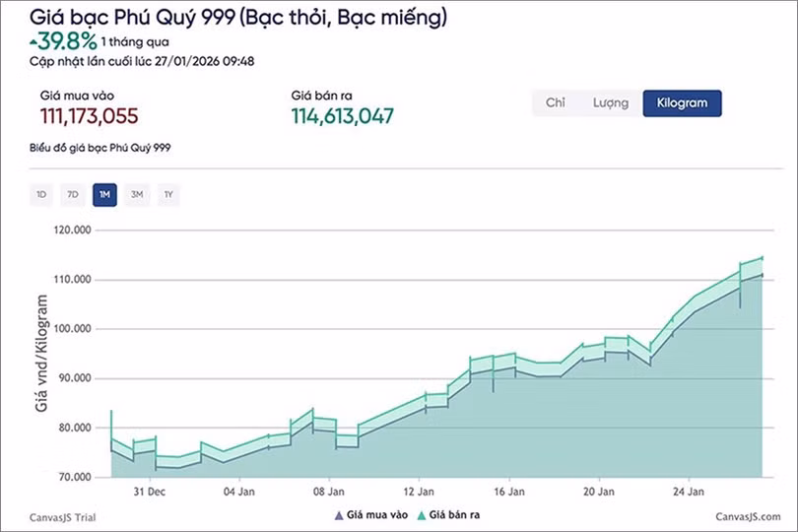Image resolution: width=798 pixels, height=532 pixels.
Task: Open the CanvasJS Trial link
Action: tap(64, 516)
